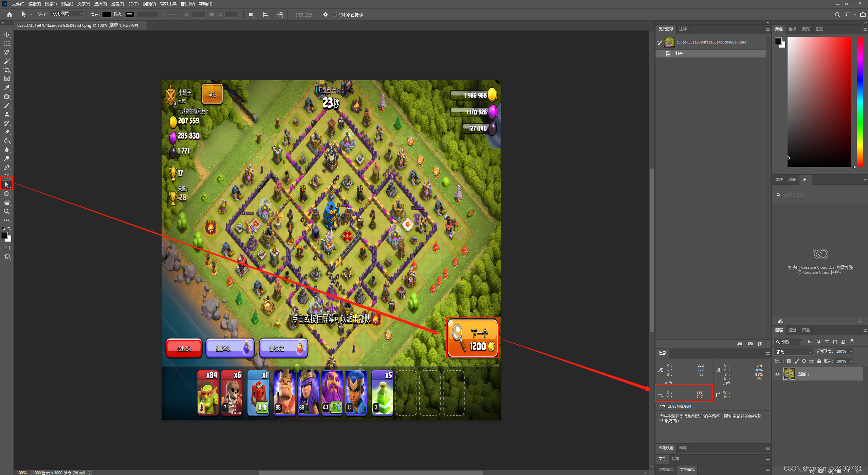Select the Pen tool
This screenshot has width=868, height=475.
7,167
